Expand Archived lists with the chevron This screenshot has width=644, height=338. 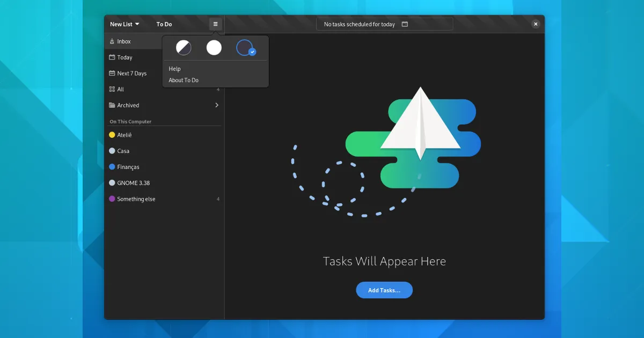click(x=217, y=106)
